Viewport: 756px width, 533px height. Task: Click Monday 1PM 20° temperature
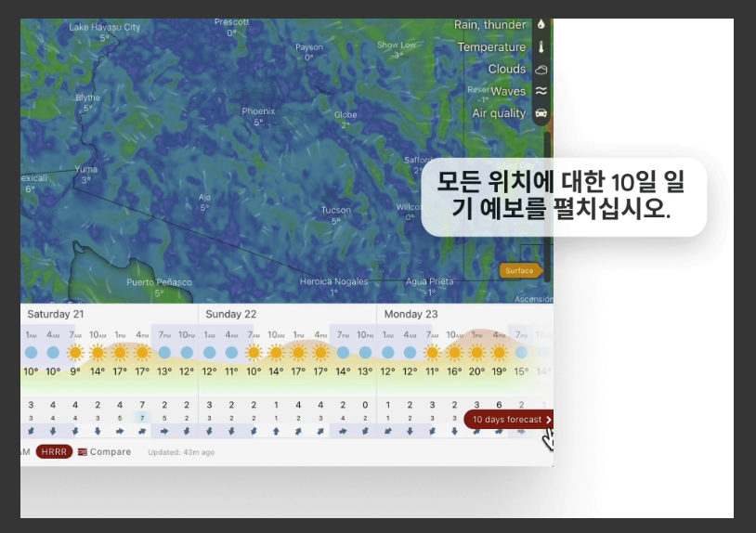pyautogui.click(x=476, y=371)
